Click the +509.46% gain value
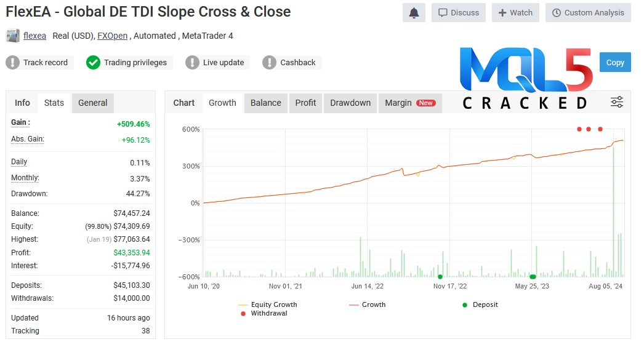644x350 pixels. (134, 124)
